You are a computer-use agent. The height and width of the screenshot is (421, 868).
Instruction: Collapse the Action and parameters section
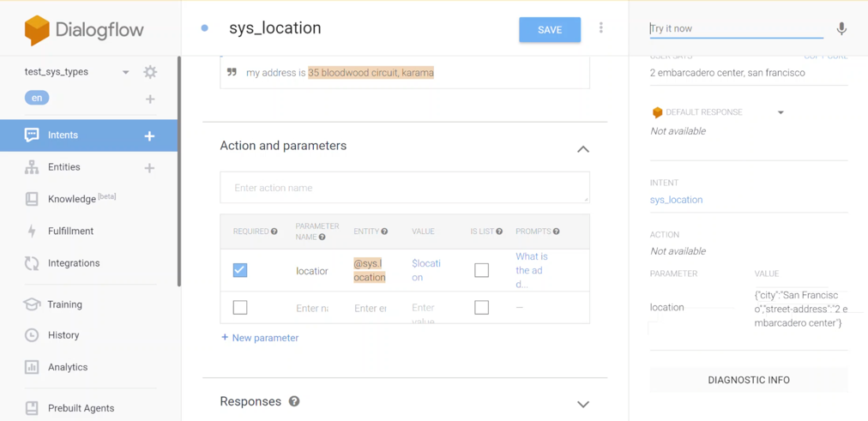pos(583,149)
